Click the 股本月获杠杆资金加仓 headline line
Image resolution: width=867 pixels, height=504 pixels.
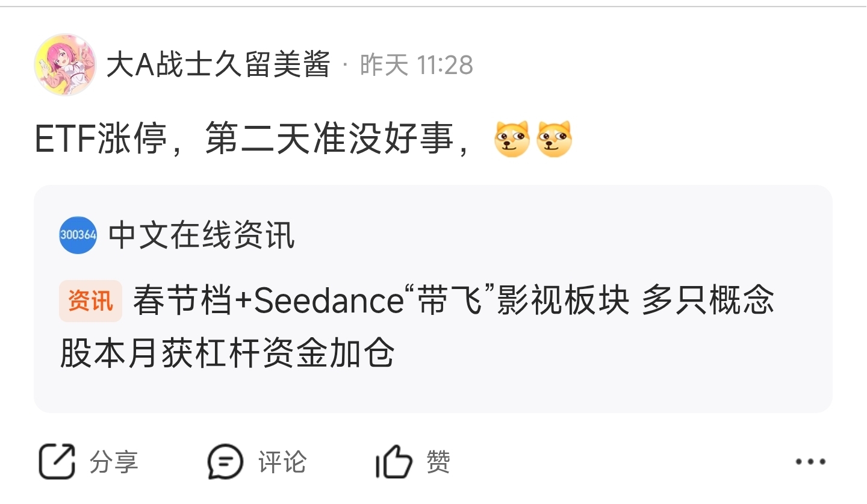227,353
